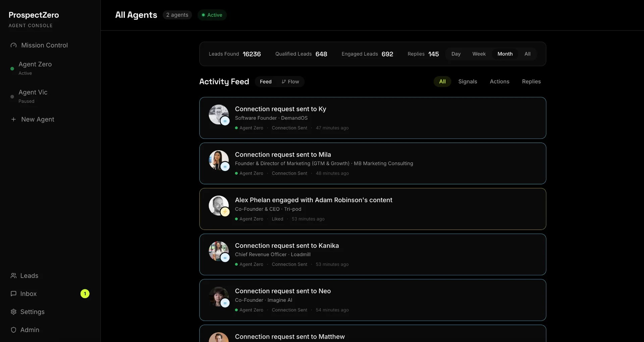
Task: Click the Inbox unread badge showing 1
Action: click(x=85, y=294)
